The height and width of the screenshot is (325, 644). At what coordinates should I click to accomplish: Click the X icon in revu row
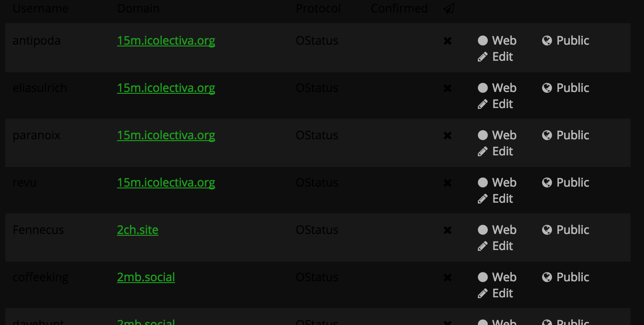(447, 183)
